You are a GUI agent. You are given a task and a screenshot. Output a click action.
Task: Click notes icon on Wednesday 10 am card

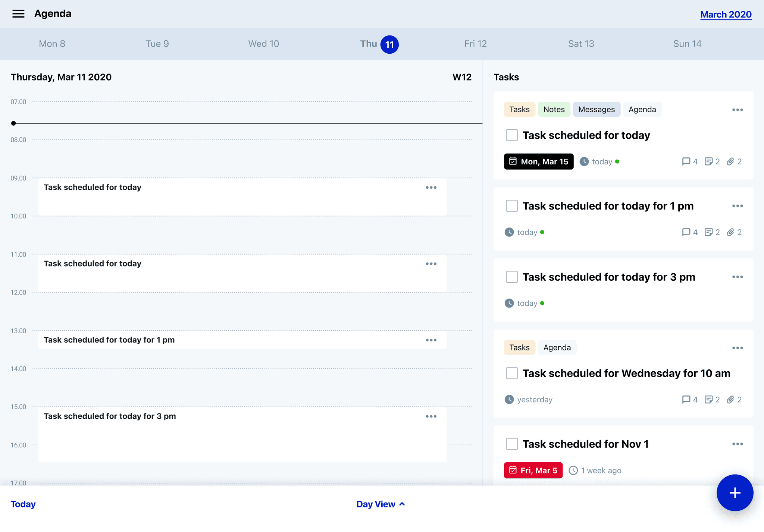[x=708, y=400]
